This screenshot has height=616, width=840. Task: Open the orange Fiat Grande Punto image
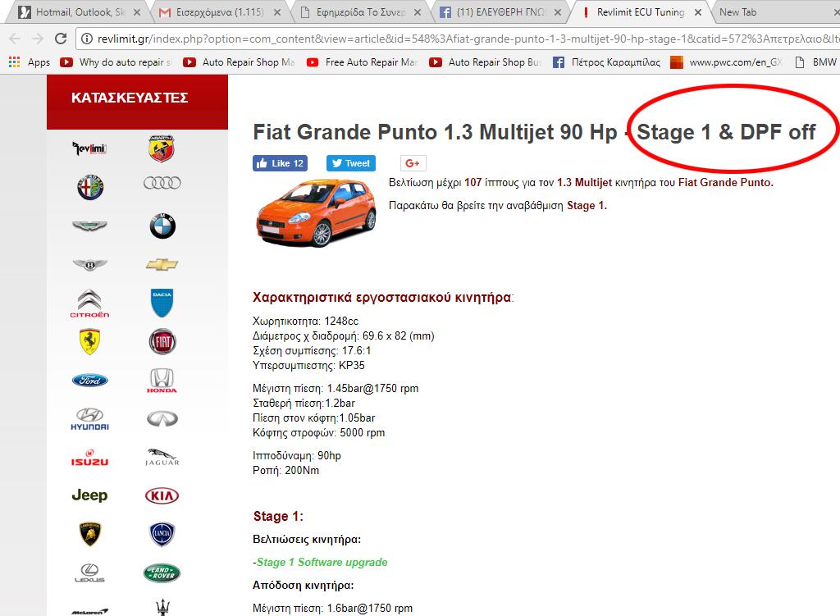tap(316, 212)
